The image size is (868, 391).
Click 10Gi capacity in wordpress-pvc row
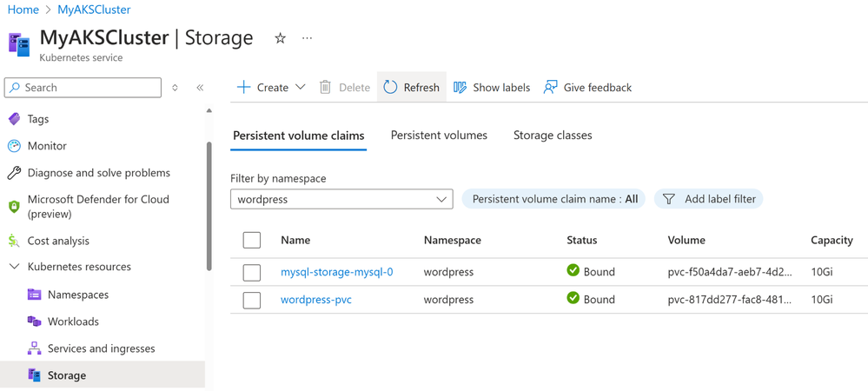pyautogui.click(x=821, y=300)
